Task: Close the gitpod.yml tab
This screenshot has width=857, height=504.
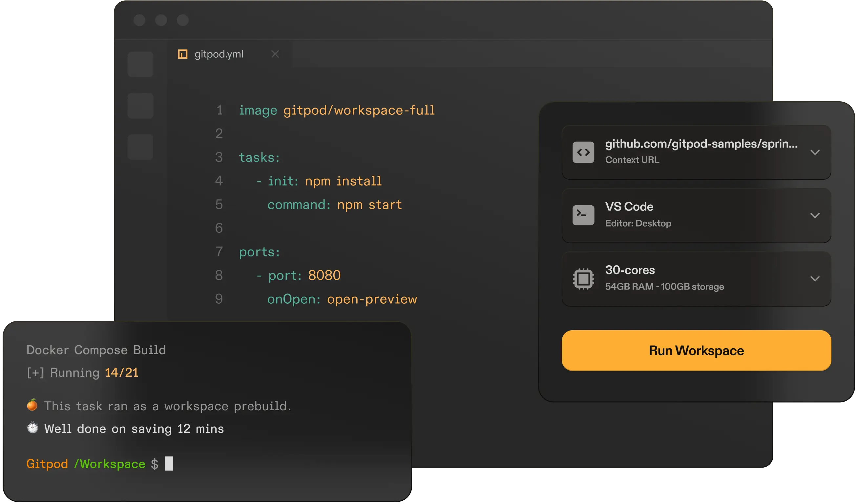Action: point(275,54)
